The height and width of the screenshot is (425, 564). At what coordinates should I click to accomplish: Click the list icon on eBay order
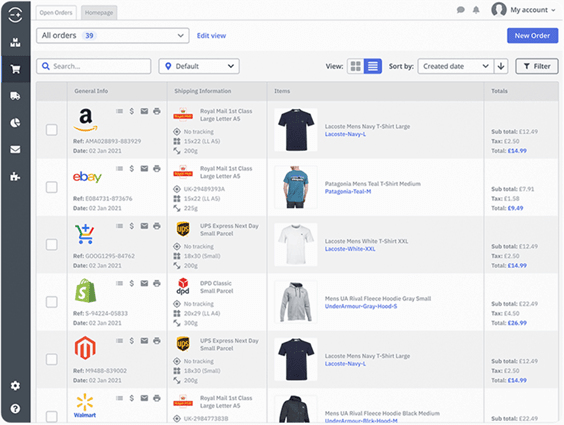point(119,168)
